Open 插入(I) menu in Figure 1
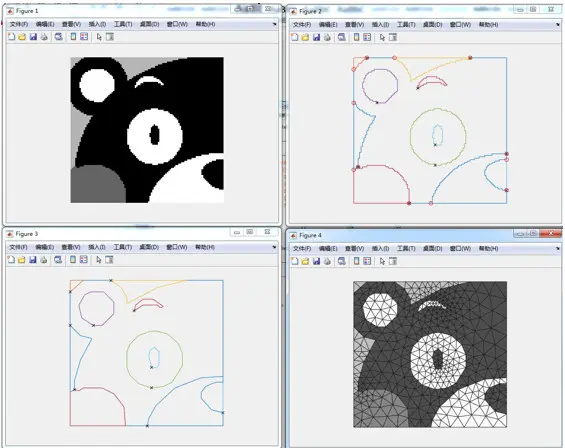The height and width of the screenshot is (448, 565). click(x=97, y=24)
